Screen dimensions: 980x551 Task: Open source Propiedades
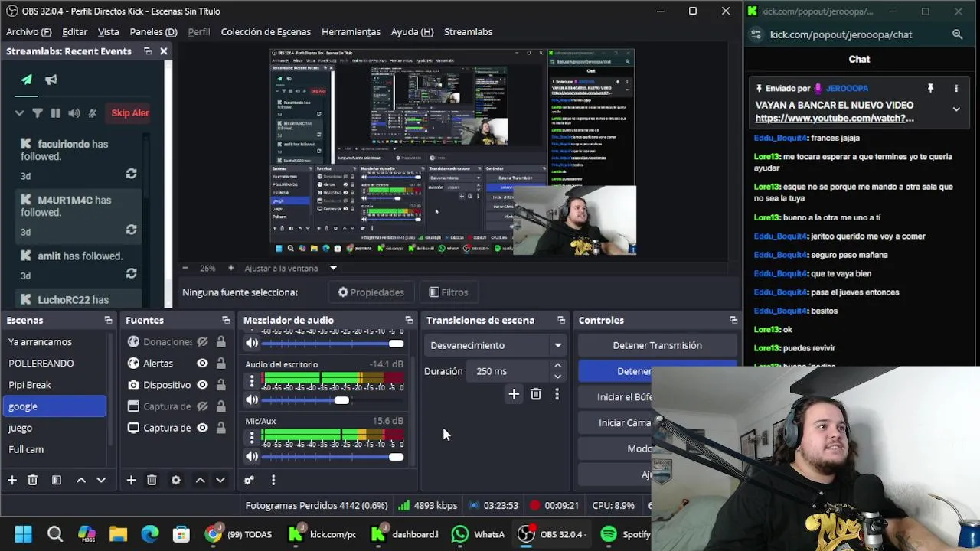pos(371,292)
